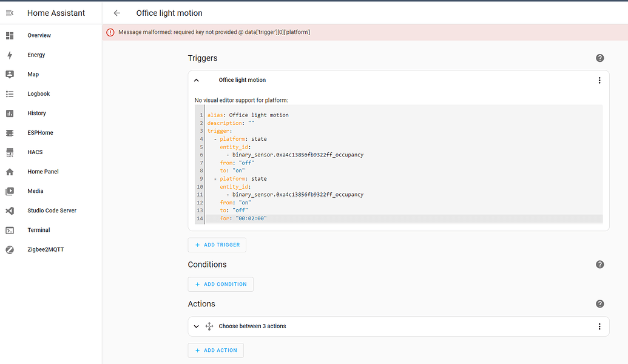
Task: Expand the Choose between 3 actions card
Action: pyautogui.click(x=196, y=326)
